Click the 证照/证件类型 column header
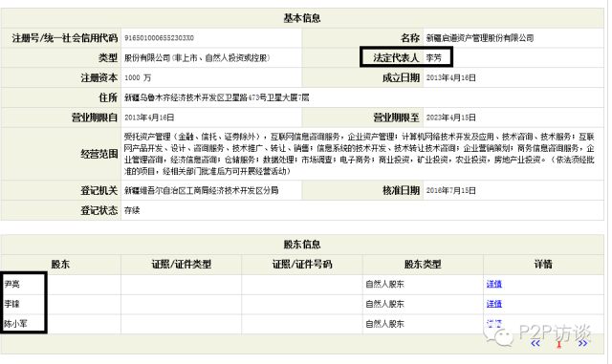 click(x=182, y=265)
